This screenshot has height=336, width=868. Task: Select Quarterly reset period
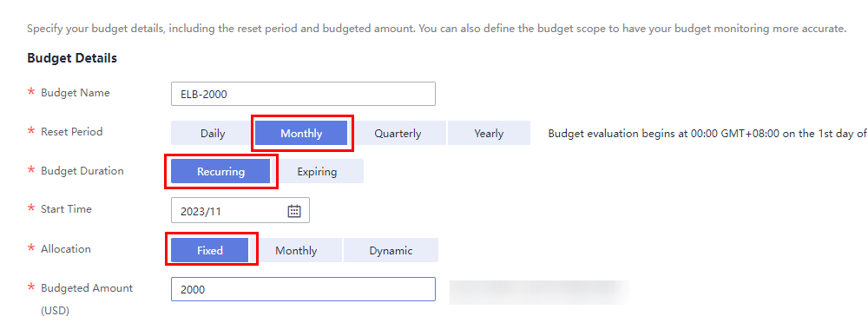click(x=398, y=134)
